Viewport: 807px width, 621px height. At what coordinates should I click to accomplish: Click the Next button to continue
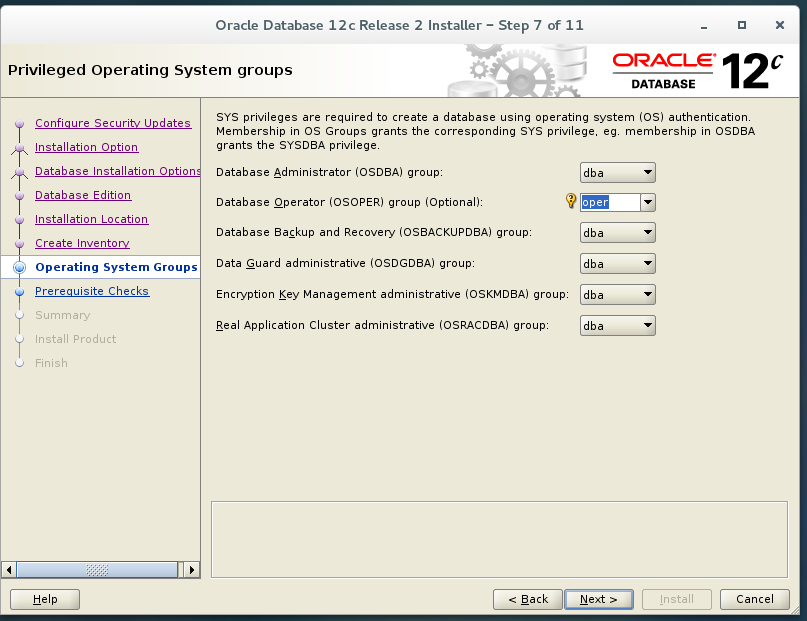pyautogui.click(x=598, y=599)
